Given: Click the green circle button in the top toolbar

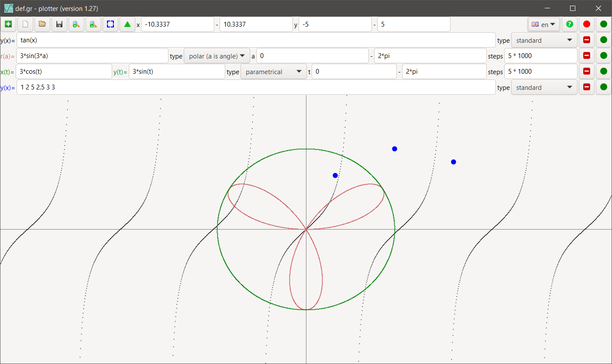Looking at the screenshot, I should (x=604, y=24).
